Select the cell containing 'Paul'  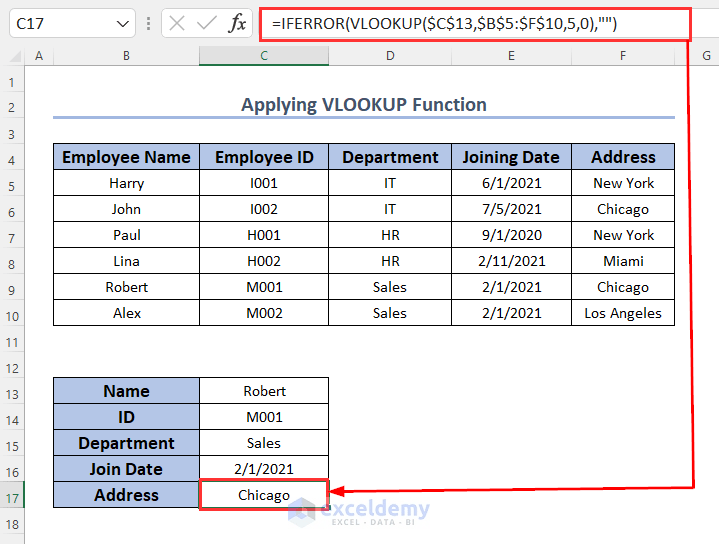(126, 235)
